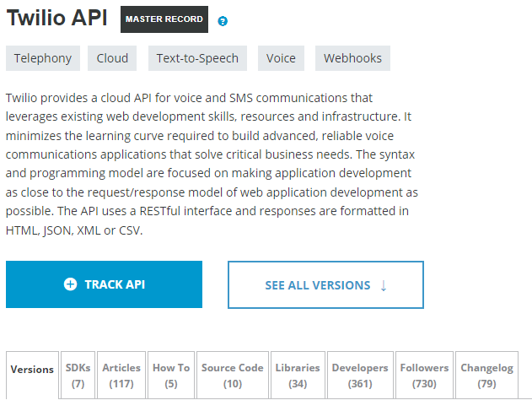Image resolution: width=532 pixels, height=411 pixels.
Task: Open the Text-to-Speech tag
Action: [x=197, y=58]
